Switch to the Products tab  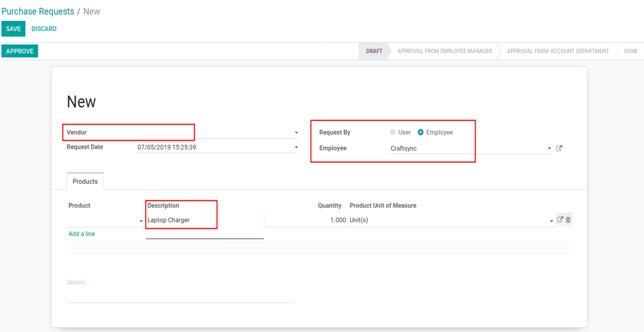[85, 181]
